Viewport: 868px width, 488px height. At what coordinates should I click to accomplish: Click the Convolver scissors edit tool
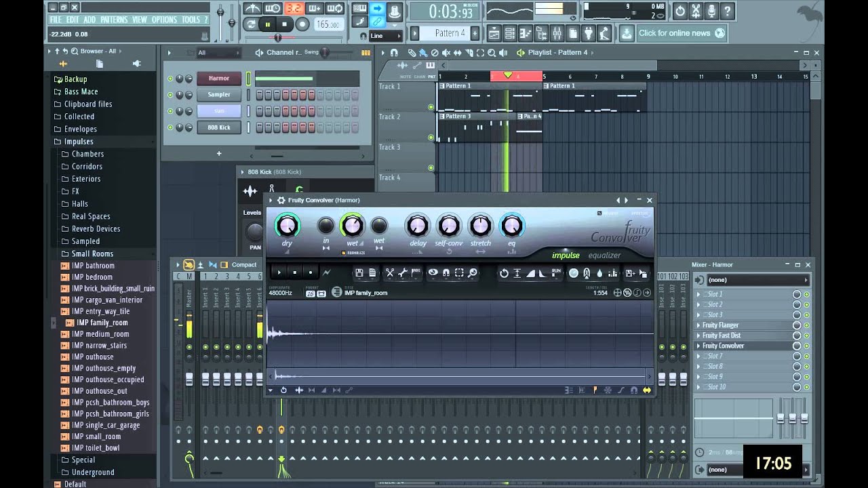click(390, 272)
